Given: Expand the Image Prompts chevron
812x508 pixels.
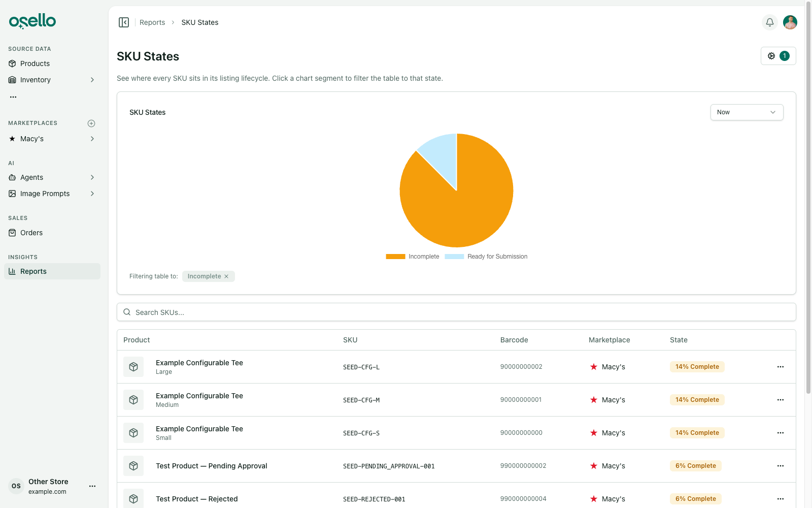Looking at the screenshot, I should coord(92,194).
